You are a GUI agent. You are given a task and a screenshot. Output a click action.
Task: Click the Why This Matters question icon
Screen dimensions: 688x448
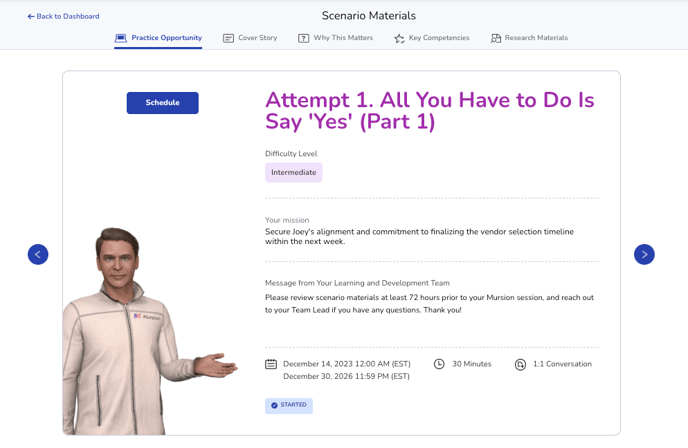tap(303, 38)
